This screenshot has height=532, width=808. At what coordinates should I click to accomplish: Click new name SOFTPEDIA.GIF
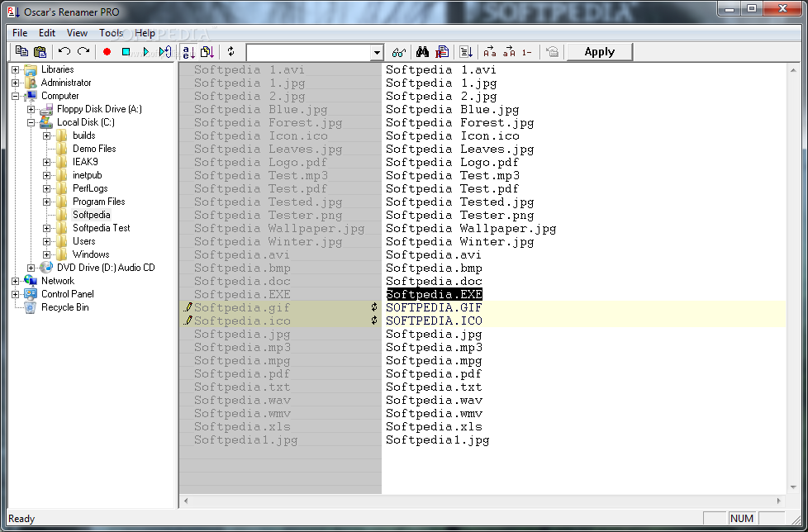(x=434, y=307)
